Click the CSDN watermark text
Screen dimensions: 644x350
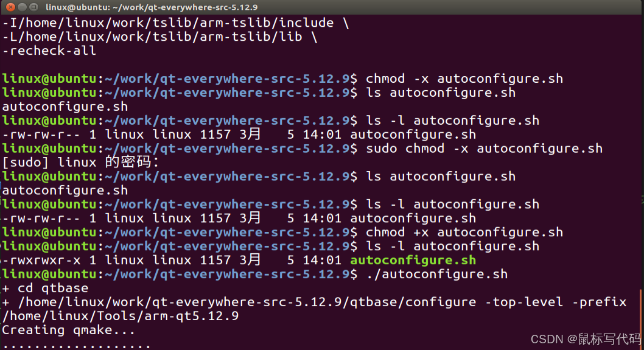pos(586,339)
